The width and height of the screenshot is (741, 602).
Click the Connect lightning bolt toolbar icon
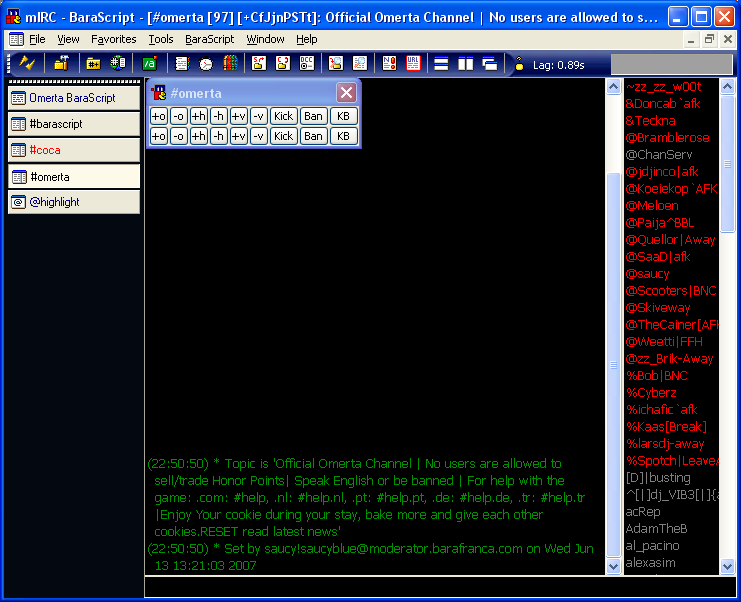coord(27,64)
